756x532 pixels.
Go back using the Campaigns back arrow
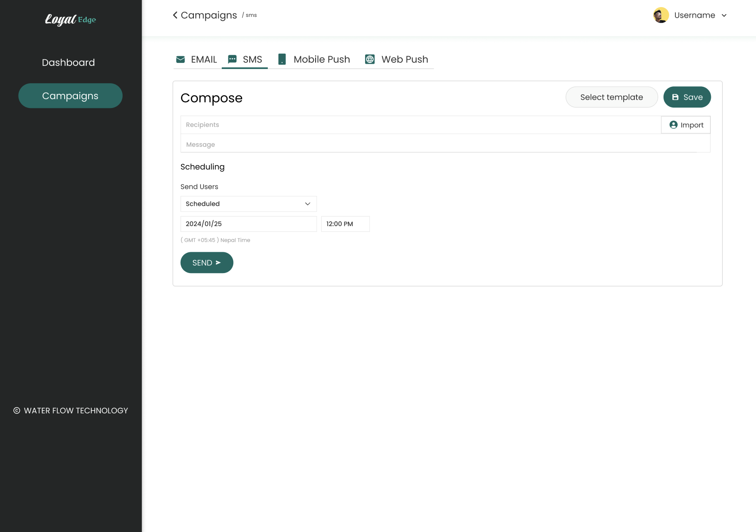(x=175, y=15)
